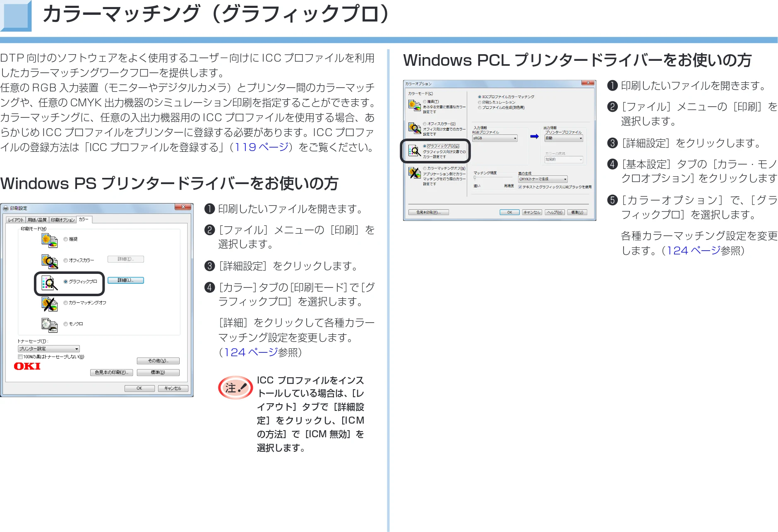Toggle テキストとグラフィックスに純ブラックを使用 checkbox

click(520, 187)
